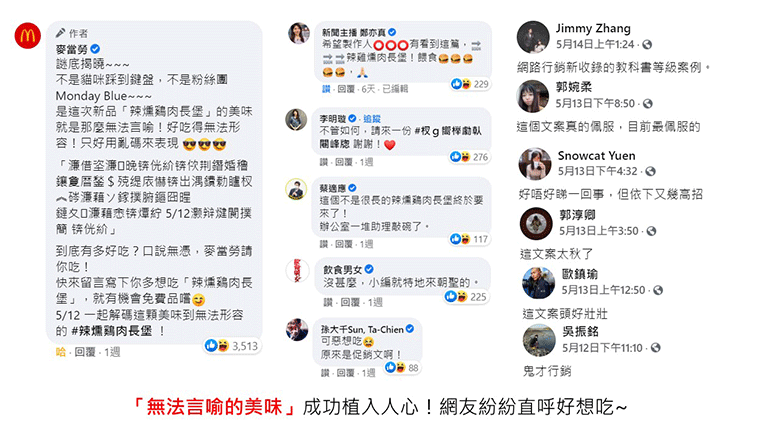Viewport: 780px width, 439px height.
Task: Open Snowcat Yuen's profile picture
Action: 535,164
